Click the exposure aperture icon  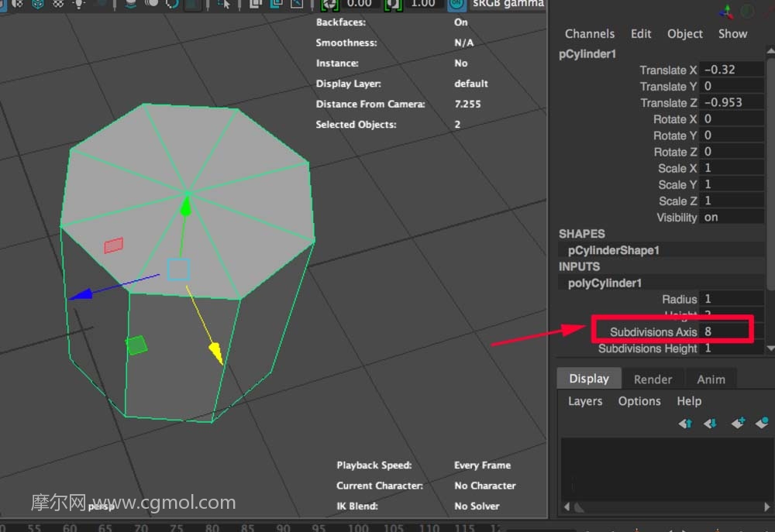330,5
